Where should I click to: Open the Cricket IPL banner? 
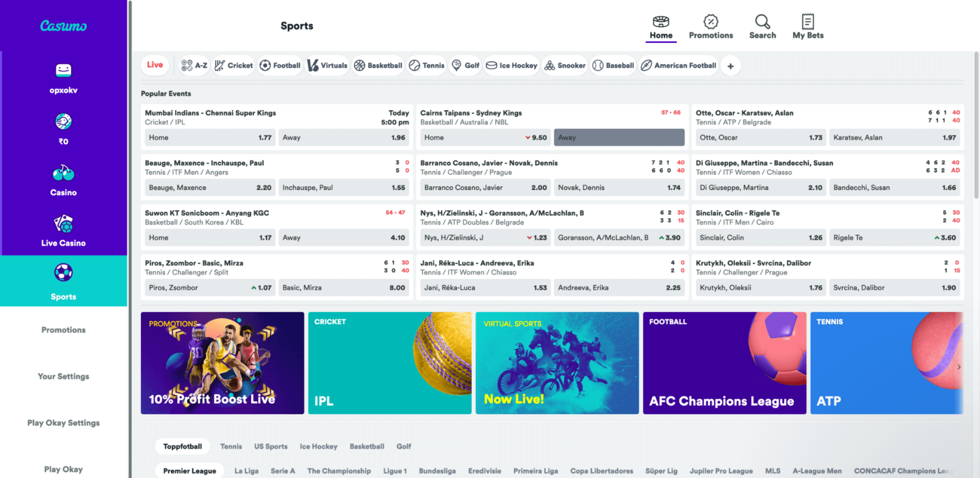pos(390,363)
